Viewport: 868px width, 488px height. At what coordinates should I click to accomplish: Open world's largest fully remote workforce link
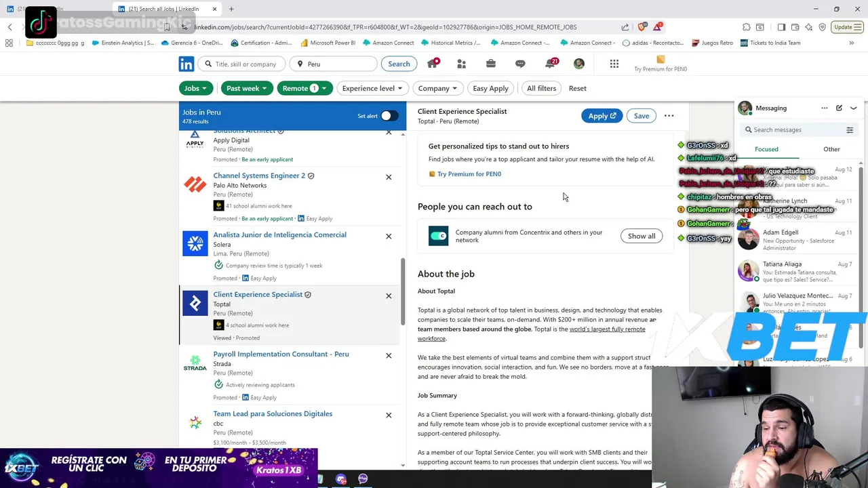coord(531,333)
